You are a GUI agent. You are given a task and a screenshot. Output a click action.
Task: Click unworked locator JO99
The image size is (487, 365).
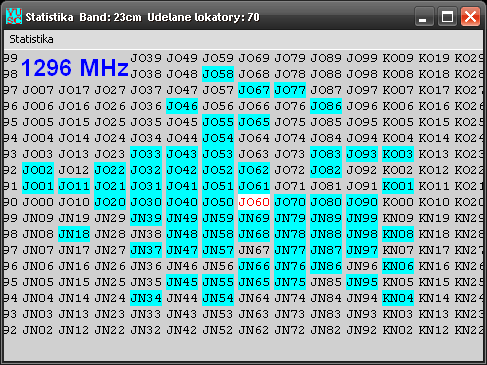coord(362,58)
